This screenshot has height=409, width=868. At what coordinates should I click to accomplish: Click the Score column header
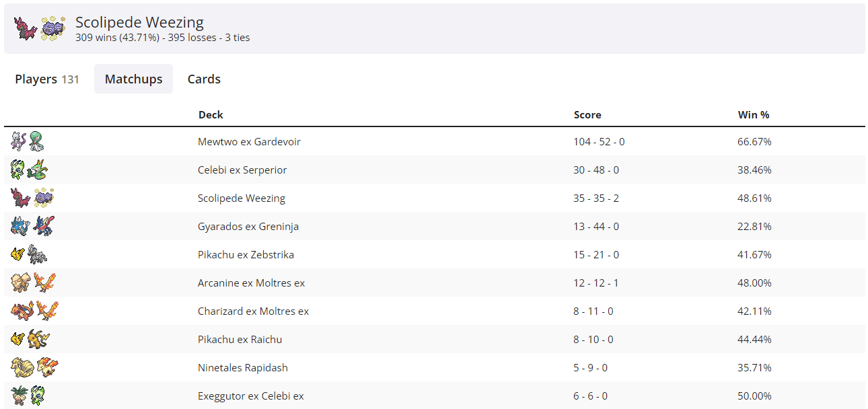coord(587,115)
